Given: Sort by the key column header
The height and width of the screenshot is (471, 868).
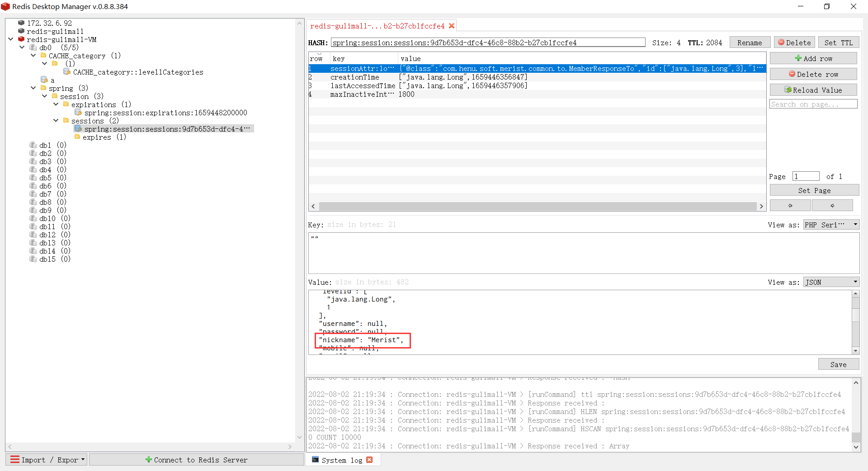Looking at the screenshot, I should pyautogui.click(x=363, y=58).
